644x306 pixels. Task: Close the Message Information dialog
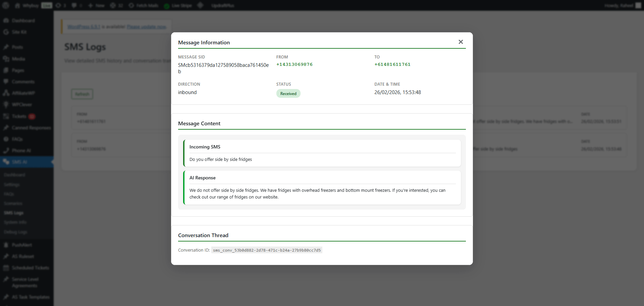point(461,42)
